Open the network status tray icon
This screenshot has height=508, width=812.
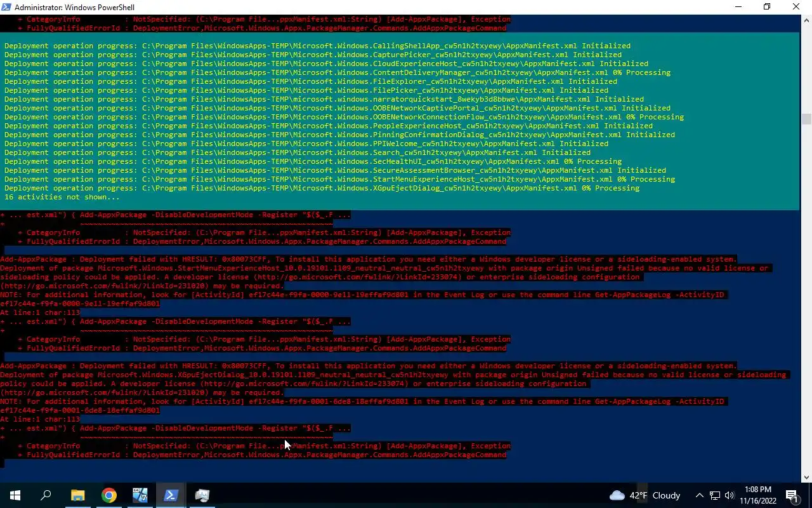click(x=715, y=495)
